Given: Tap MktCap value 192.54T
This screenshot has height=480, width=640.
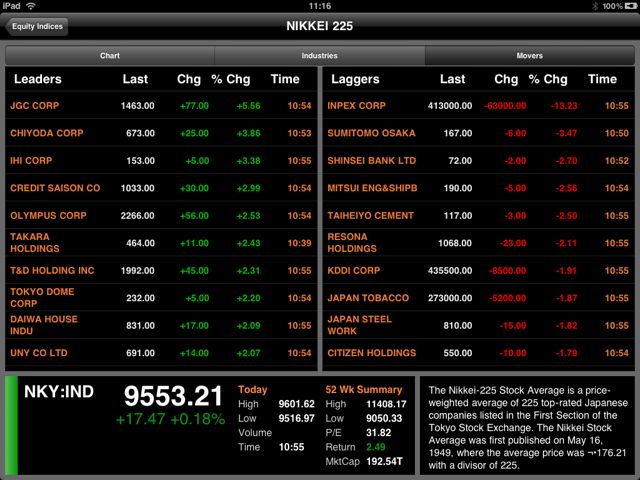Looking at the screenshot, I should [x=384, y=462].
